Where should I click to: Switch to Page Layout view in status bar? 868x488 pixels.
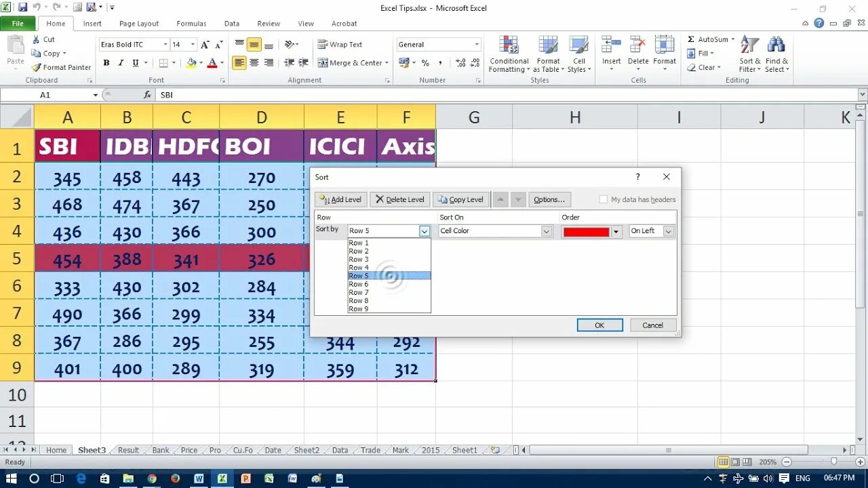pyautogui.click(x=736, y=462)
